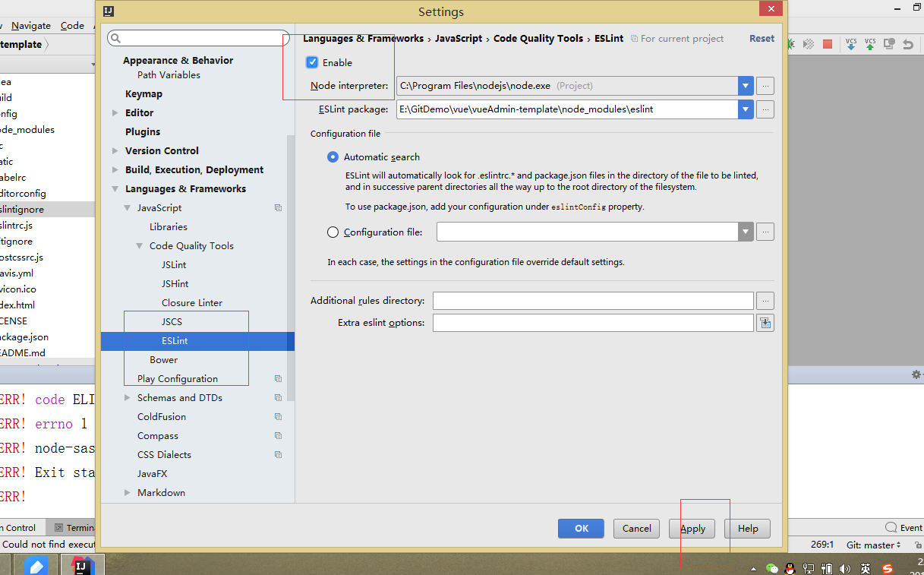Screen dimensions: 924x575
Task: Click the Event Log search icon
Action: pyautogui.click(x=891, y=527)
